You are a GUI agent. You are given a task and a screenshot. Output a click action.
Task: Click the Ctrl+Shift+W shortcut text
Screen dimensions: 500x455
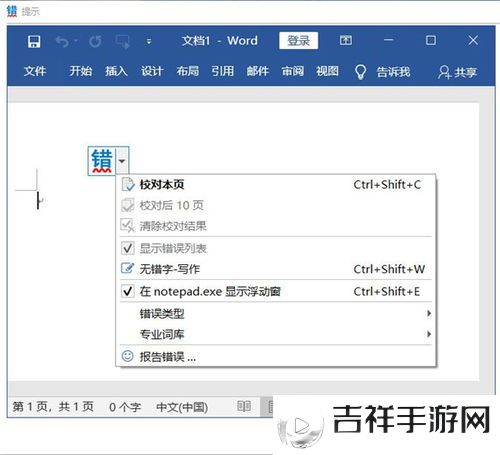pos(389,269)
